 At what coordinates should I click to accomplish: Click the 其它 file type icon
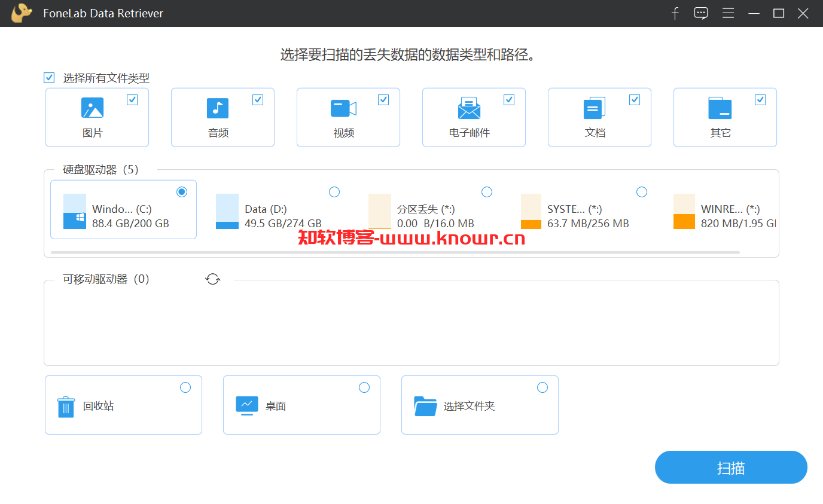[x=720, y=108]
